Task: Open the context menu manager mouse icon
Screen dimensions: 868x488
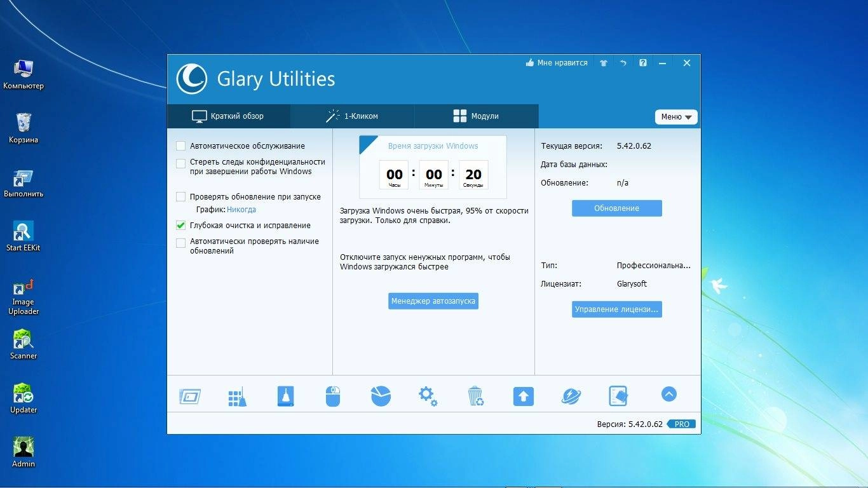Action: [333, 396]
